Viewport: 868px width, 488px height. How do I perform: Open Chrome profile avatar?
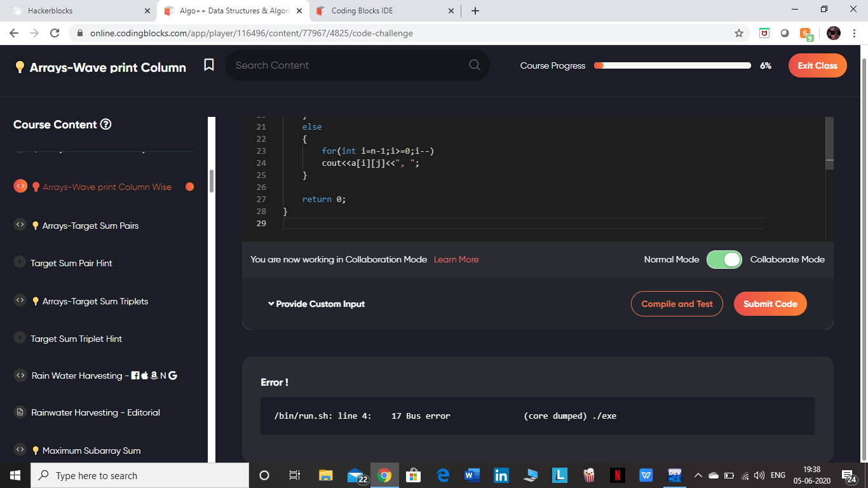pos(834,33)
